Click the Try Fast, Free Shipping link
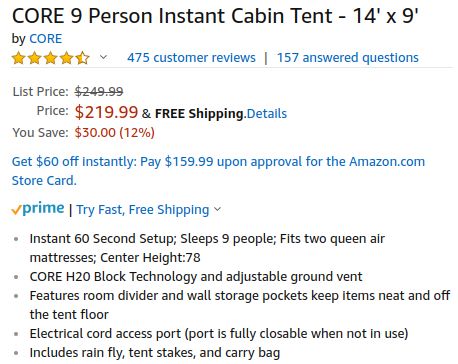The image size is (458, 364). tap(143, 210)
